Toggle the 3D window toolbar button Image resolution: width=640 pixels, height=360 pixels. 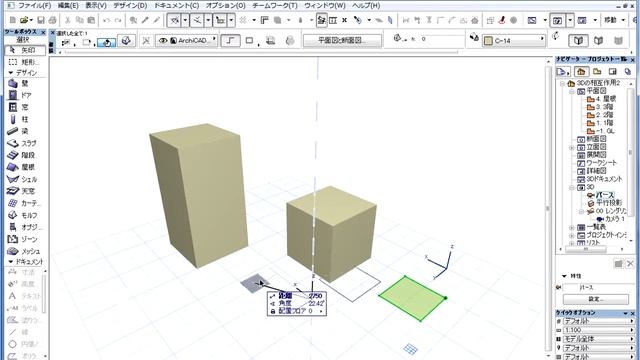558,20
